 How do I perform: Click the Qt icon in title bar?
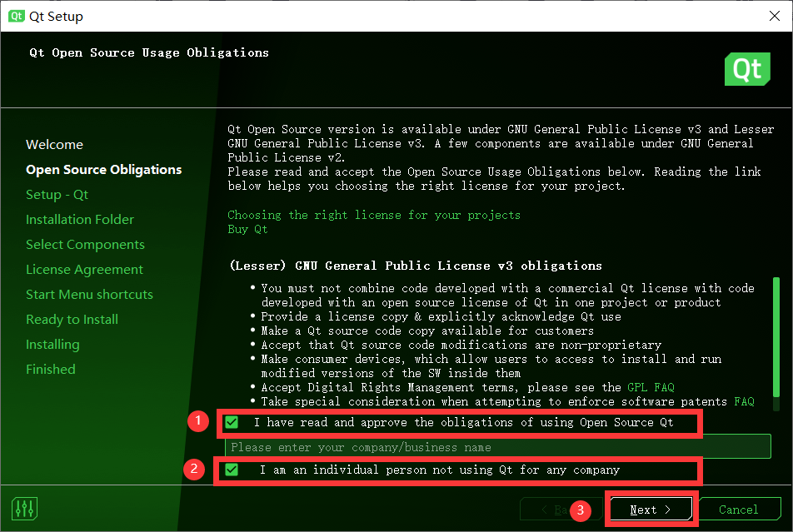(16, 16)
